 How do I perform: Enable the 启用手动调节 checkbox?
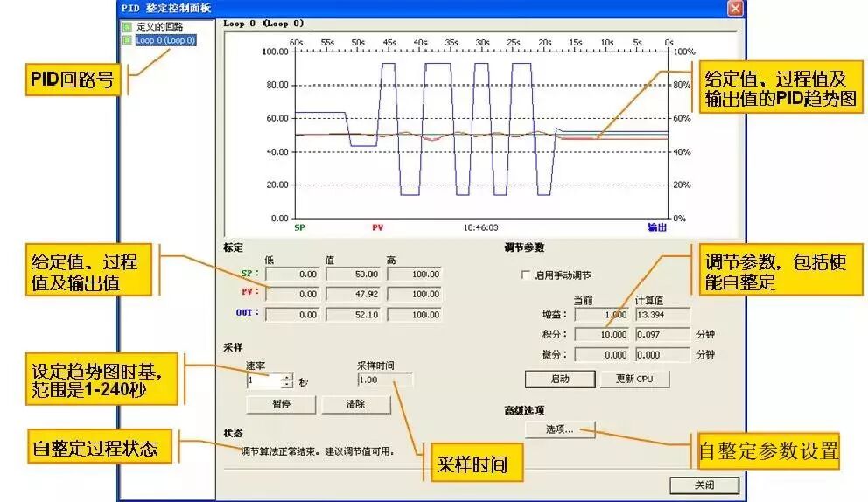click(x=526, y=275)
